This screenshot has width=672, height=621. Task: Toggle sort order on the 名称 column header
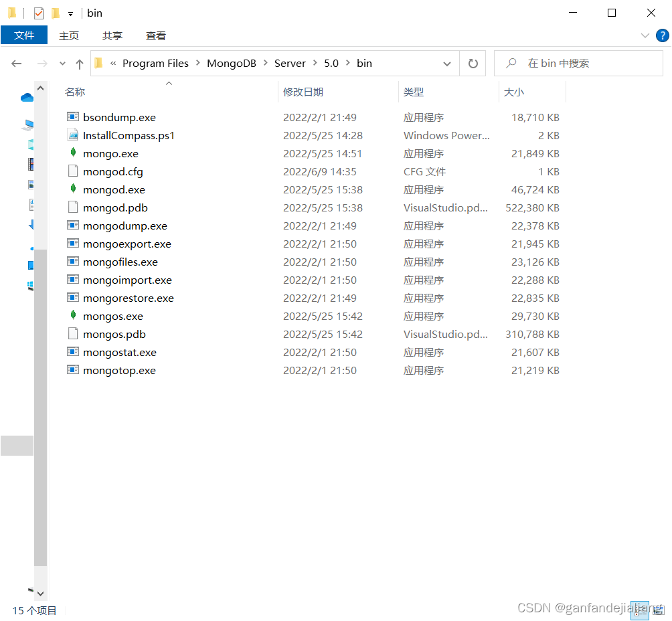click(x=75, y=92)
